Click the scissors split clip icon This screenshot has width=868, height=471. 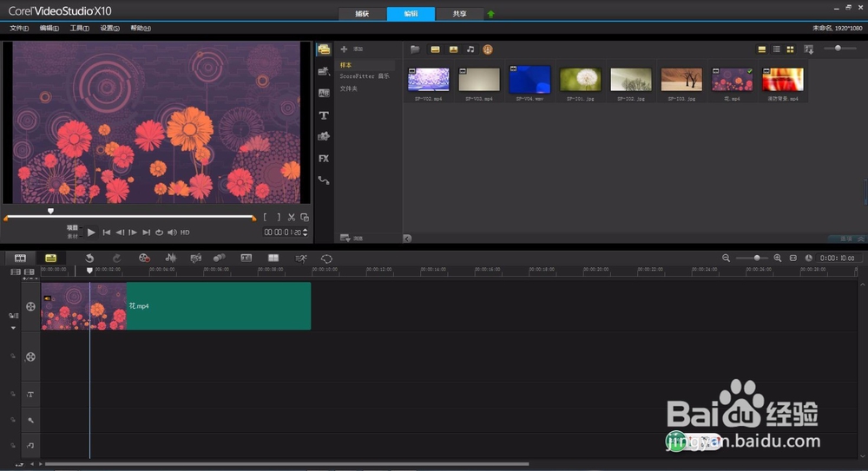(291, 218)
